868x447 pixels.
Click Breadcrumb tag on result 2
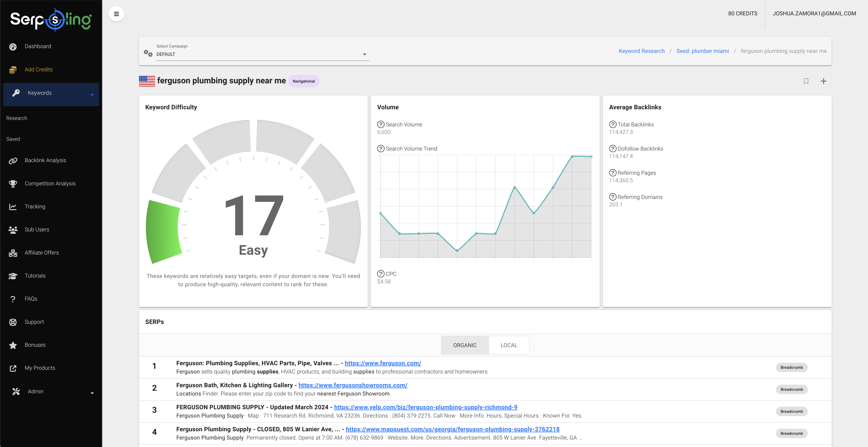[792, 389]
